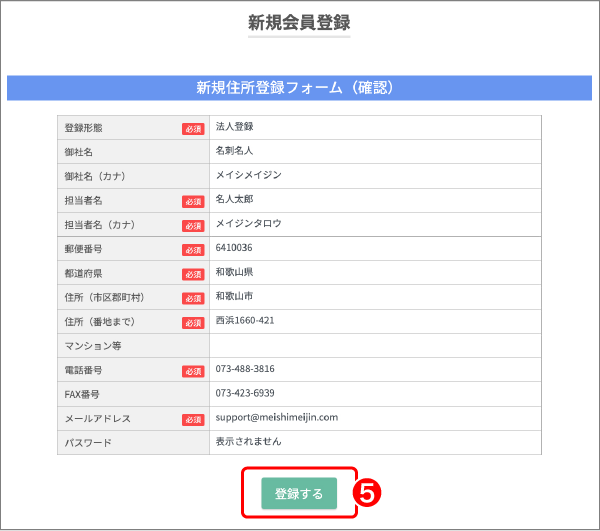Viewport: 600px width, 531px height.
Task: Select the メールアドレス label
Action: tap(98, 419)
